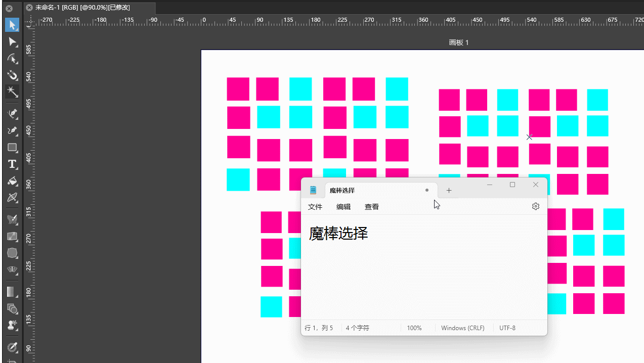Click the 100% zoom level in Notepad status bar

click(414, 328)
